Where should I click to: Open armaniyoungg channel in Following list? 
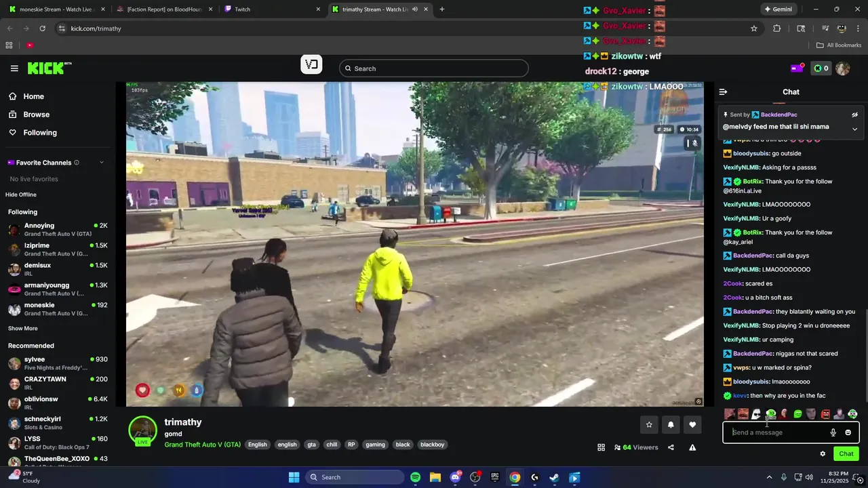click(58, 289)
